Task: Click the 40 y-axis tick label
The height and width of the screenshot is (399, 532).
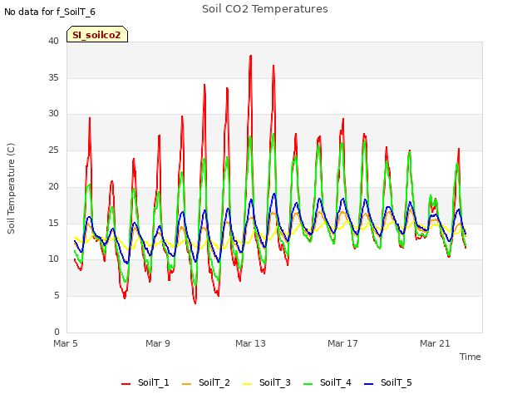Action: click(x=53, y=42)
